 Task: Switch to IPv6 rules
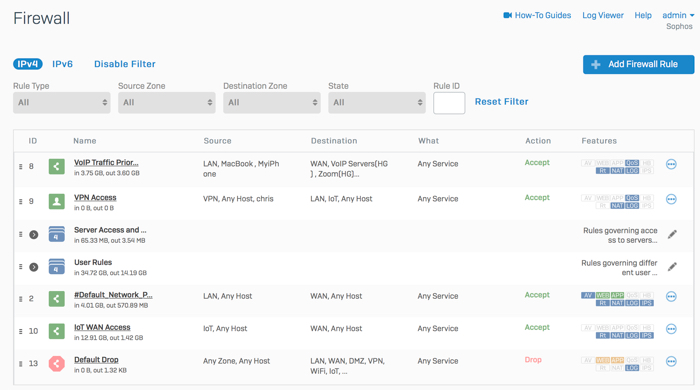click(x=62, y=64)
